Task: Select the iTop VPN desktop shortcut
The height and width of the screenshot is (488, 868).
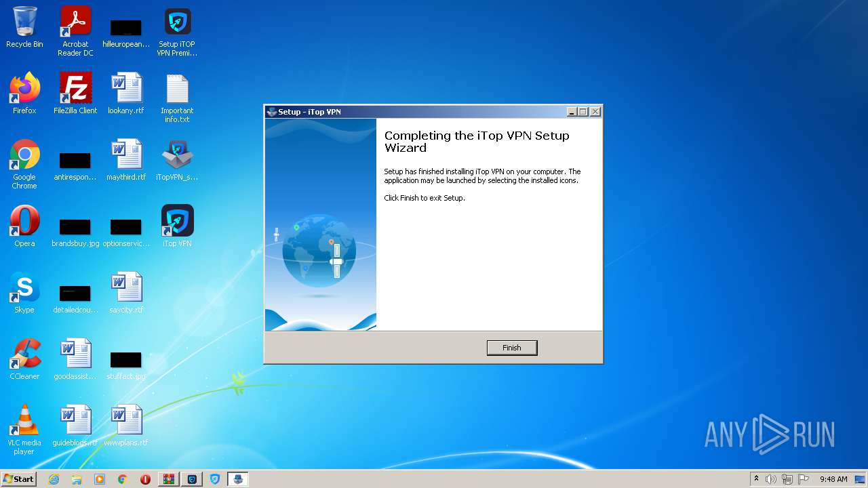Action: pyautogui.click(x=177, y=226)
